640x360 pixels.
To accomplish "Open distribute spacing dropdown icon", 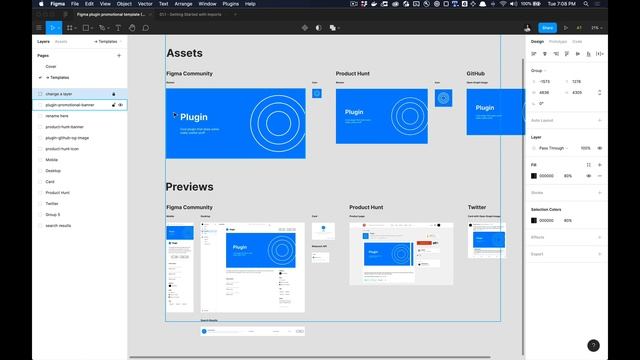I will (x=600, y=54).
